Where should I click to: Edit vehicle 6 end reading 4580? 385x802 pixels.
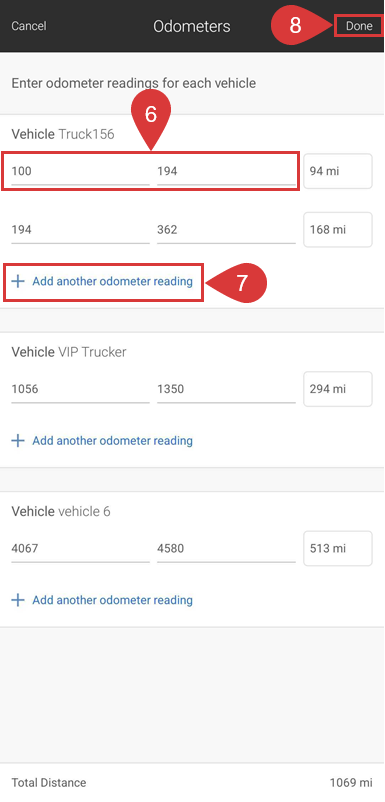coord(226,549)
